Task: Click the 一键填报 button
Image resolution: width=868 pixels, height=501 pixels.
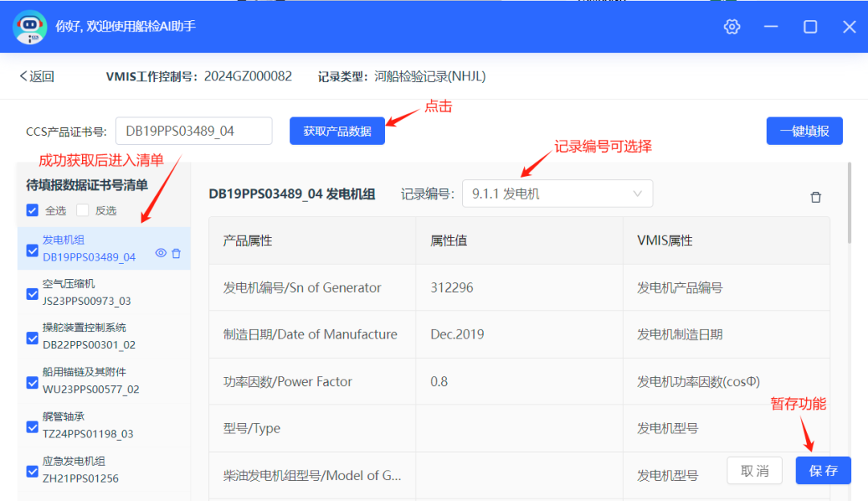Action: click(805, 131)
